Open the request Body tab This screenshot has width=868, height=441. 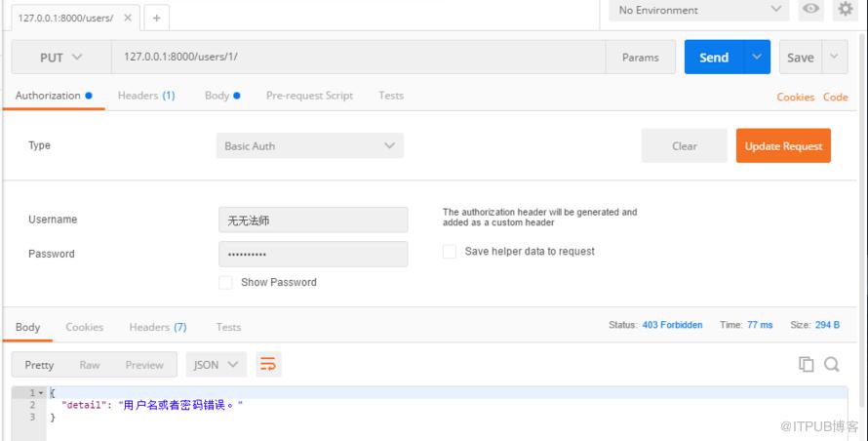222,96
